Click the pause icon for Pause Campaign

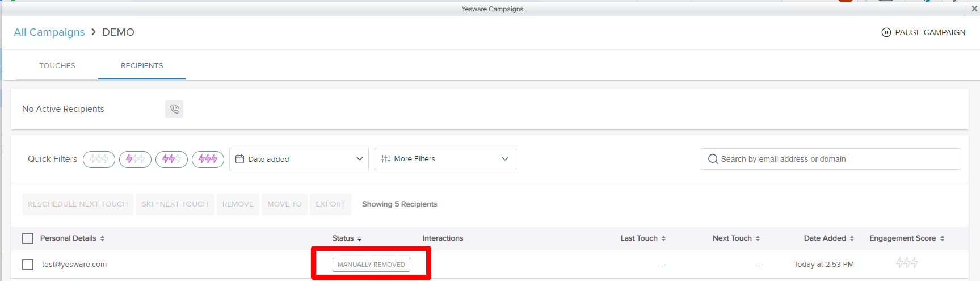pos(886,32)
